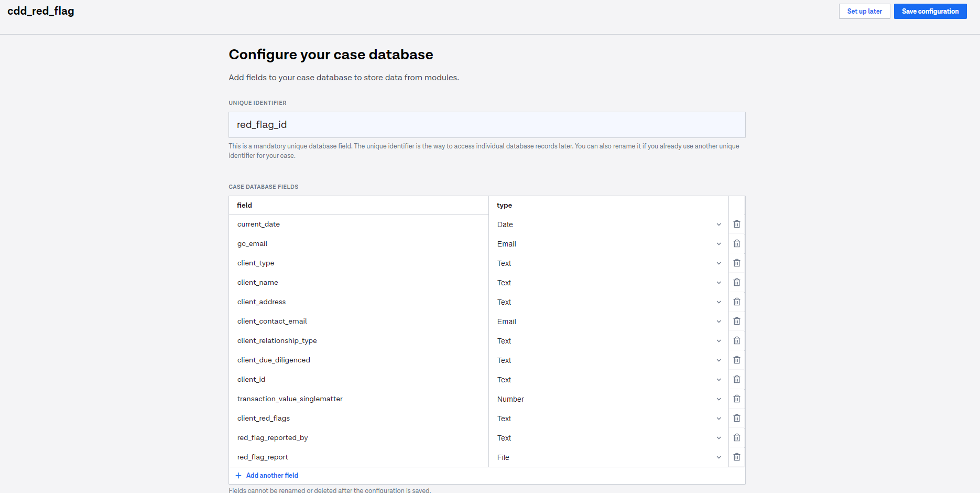Screen dimensions: 980x493
Task: Delete the transaction_value_singlematter field
Action: click(x=737, y=399)
